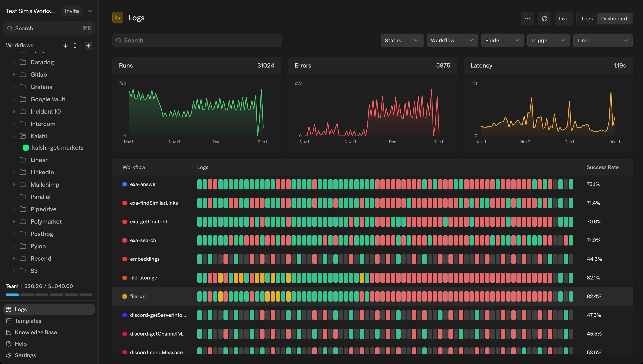This screenshot has width=643, height=364.
Task: Click the sort arrow icon in Workflows header
Action: [x=65, y=45]
